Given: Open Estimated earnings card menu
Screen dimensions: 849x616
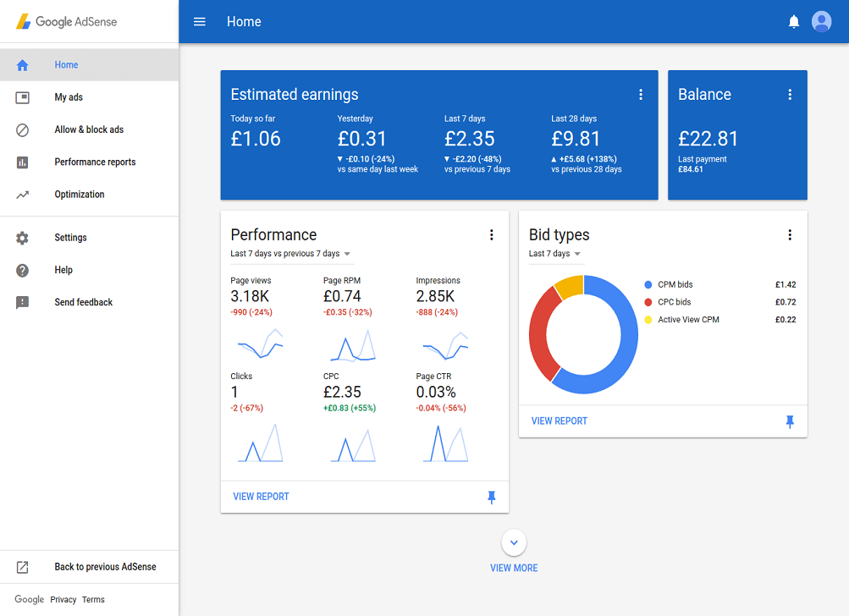Looking at the screenshot, I should coord(641,95).
